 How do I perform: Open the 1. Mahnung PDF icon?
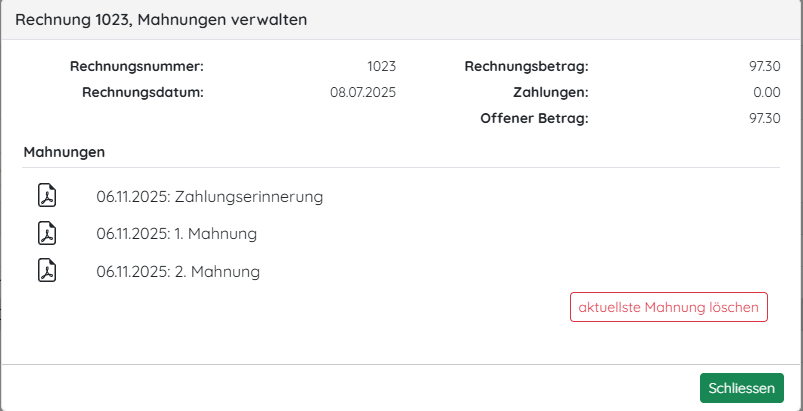click(x=47, y=234)
